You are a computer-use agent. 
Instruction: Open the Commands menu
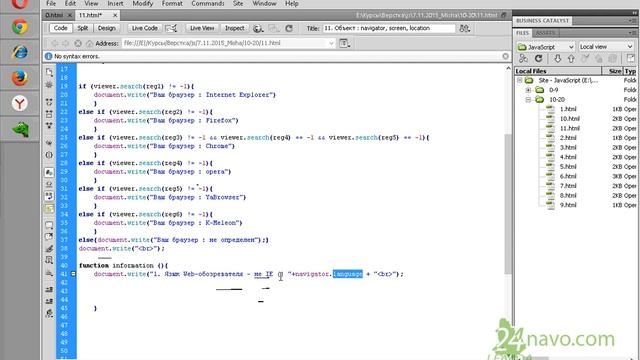(x=208, y=4)
